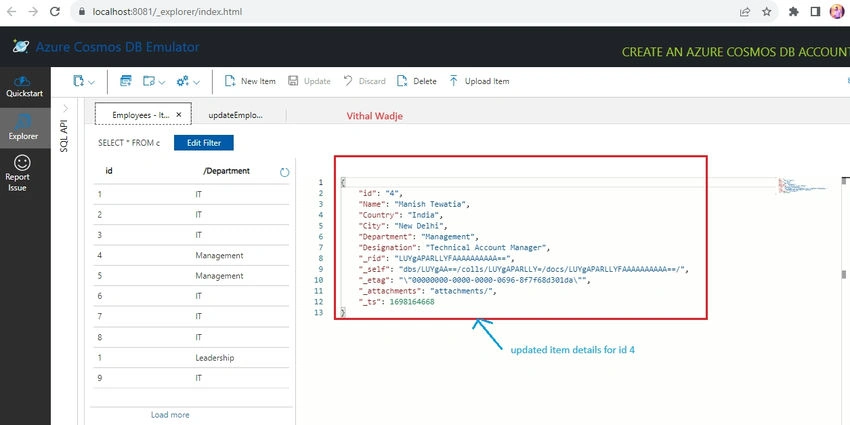
Task: Expand the New Stored Procedure dropdown arrow
Action: (x=162, y=82)
